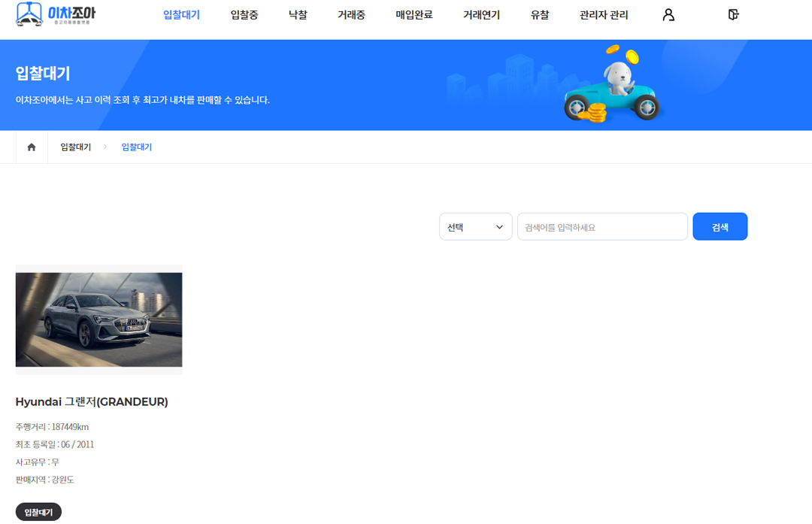Viewport: 812px width, 524px height.
Task: Open the 거래연기 menu
Action: (x=482, y=15)
